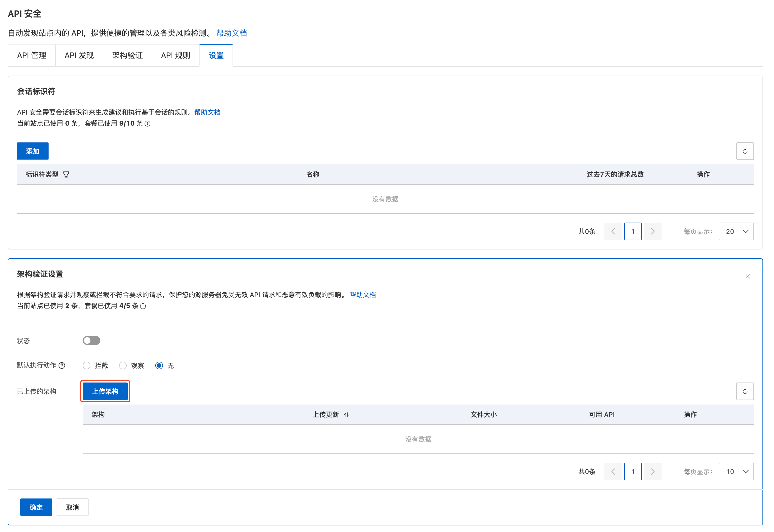This screenshot has height=532, width=774.
Task: Open 帮助文档 link in the page header
Action: tap(231, 33)
